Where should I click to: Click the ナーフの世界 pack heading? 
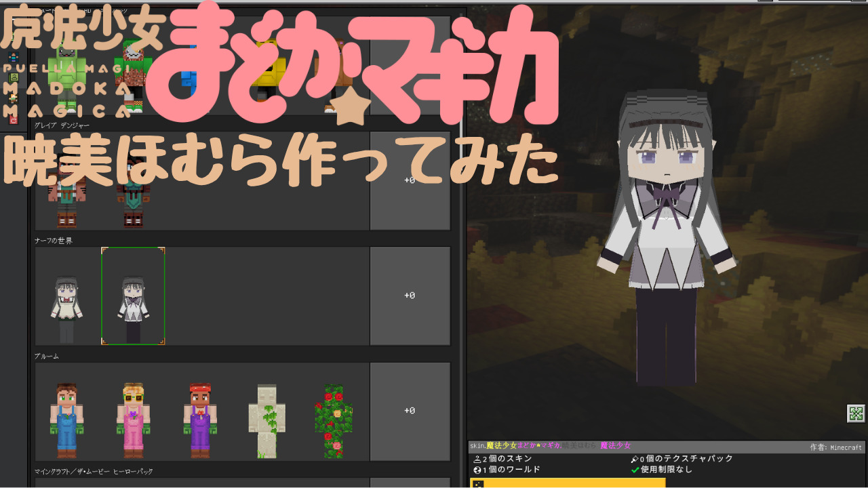[54, 241]
